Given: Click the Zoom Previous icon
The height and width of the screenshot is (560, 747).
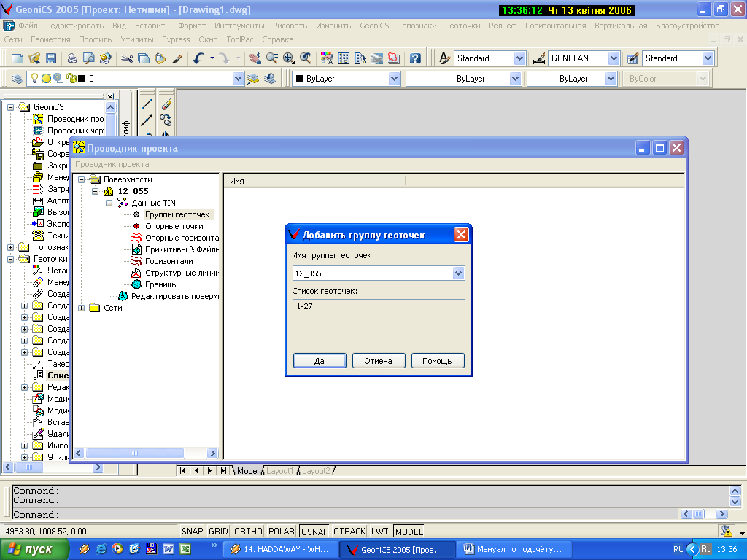Looking at the screenshot, I should pos(306,58).
